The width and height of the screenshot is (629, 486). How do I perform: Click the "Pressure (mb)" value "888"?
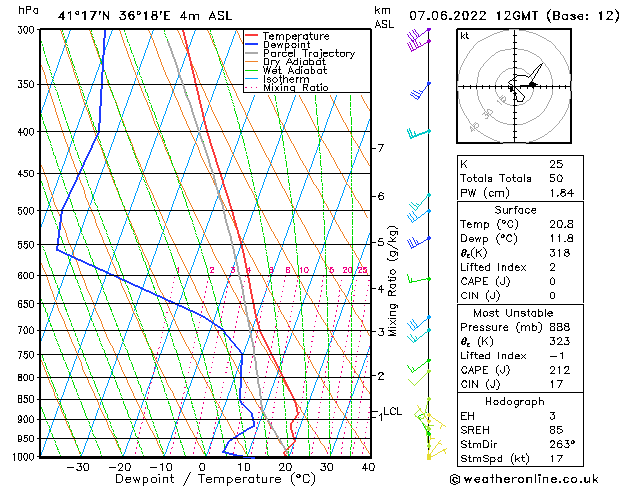(x=560, y=327)
